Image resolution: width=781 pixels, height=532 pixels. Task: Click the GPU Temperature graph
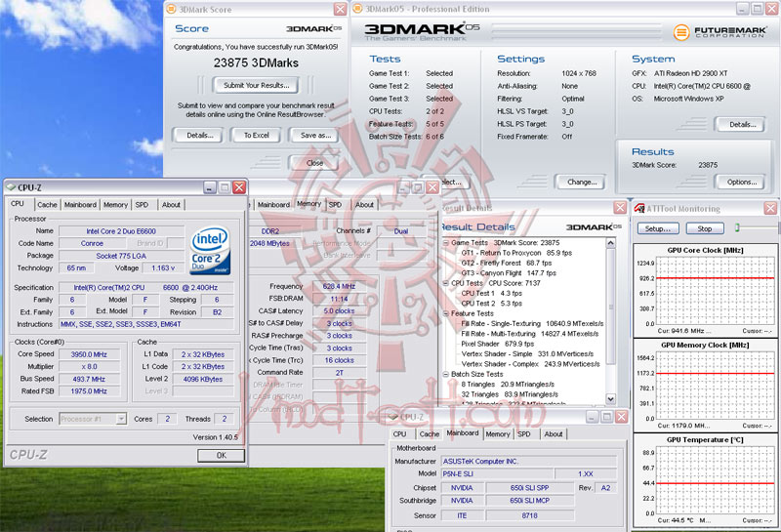pyautogui.click(x=716, y=480)
